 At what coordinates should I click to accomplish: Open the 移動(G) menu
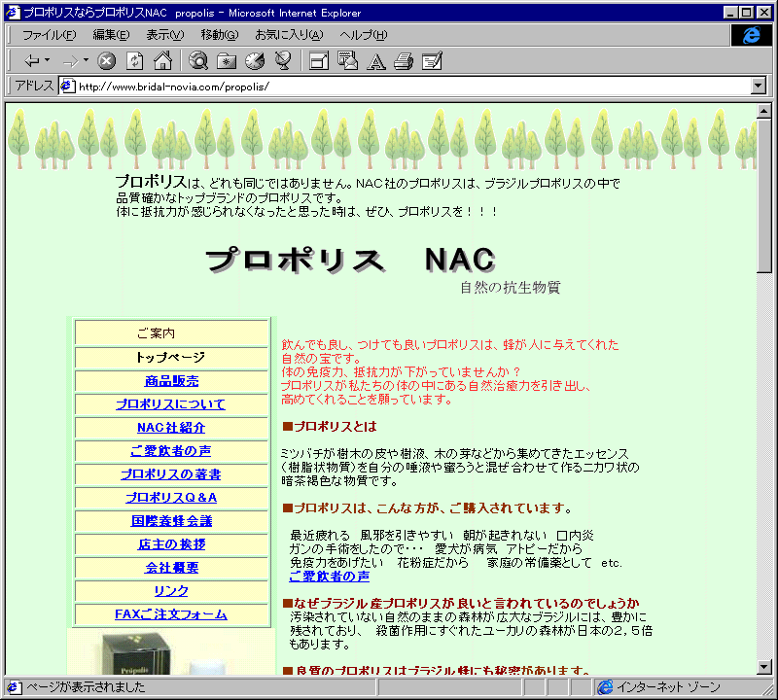(x=220, y=35)
